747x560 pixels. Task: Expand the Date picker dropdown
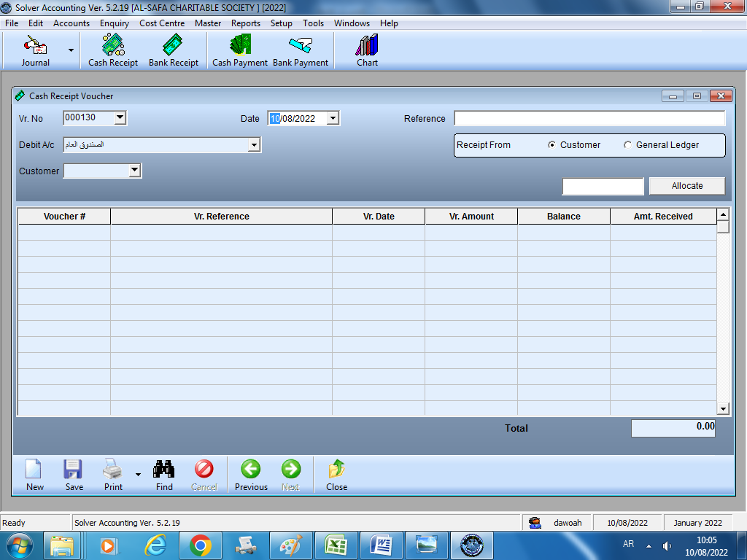coord(333,118)
